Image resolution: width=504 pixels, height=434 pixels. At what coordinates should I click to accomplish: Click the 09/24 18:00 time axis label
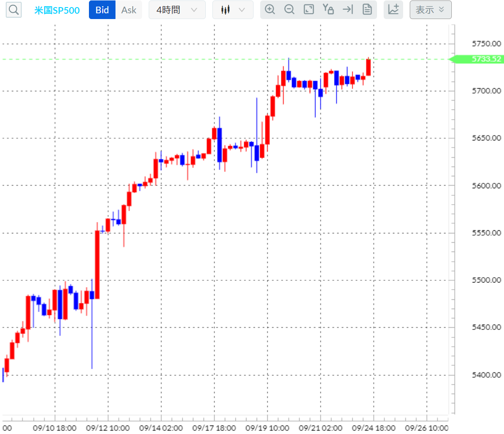point(373,428)
